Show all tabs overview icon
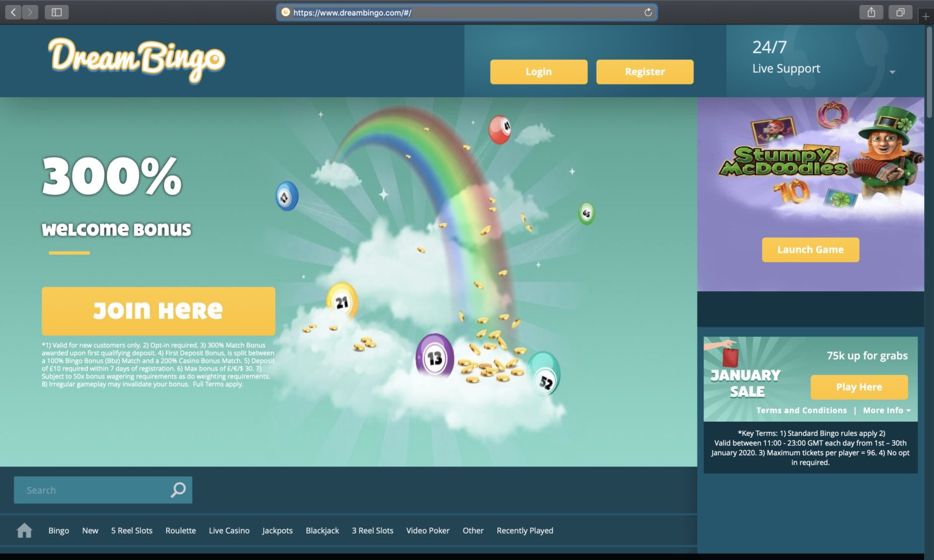 pyautogui.click(x=900, y=12)
